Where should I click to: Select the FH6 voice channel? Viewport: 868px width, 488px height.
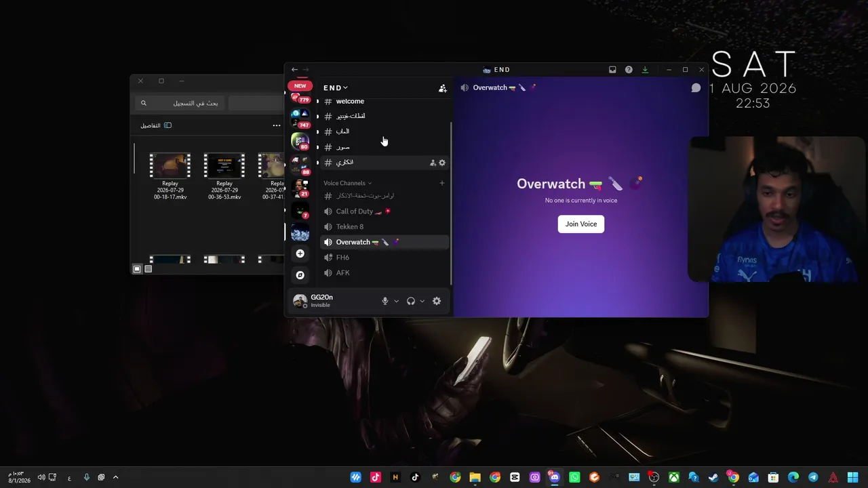coord(384,258)
